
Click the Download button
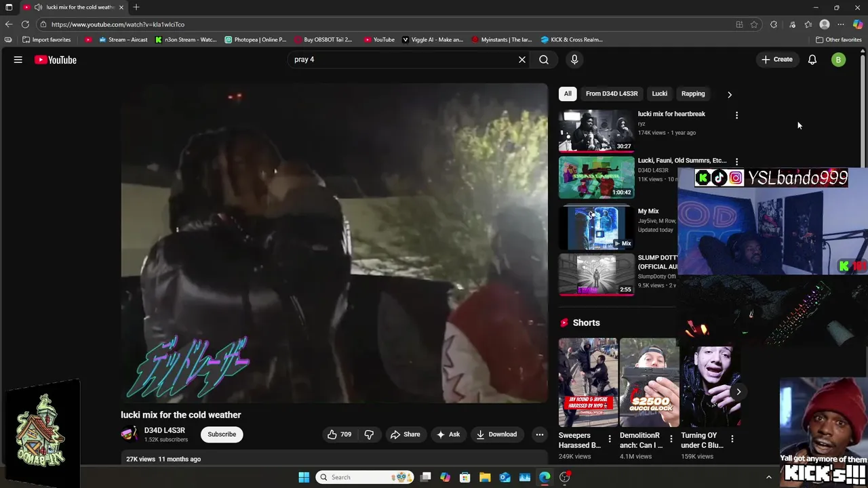point(496,434)
